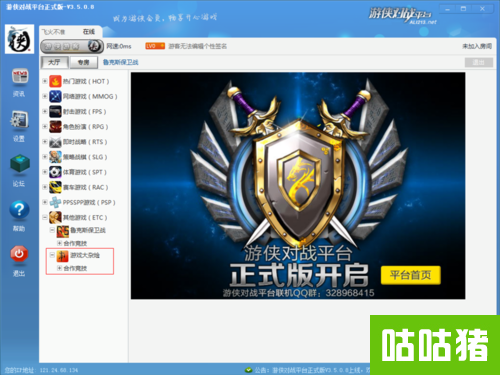The image size is (500, 375).
Task: Open the 资讯 news icon in sidebar
Action: pyautogui.click(x=20, y=76)
